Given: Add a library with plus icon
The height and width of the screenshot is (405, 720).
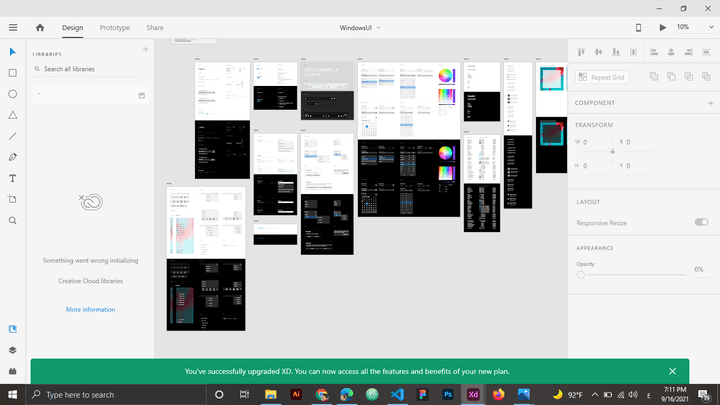Looking at the screenshot, I should 146,49.
